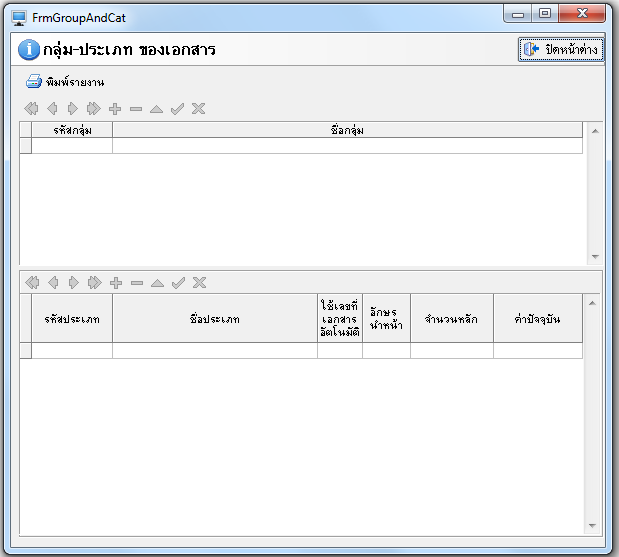Click the ใช้เลขที่เอกสารอัตโนมัติ column header
This screenshot has height=557, width=619.
coord(340,318)
